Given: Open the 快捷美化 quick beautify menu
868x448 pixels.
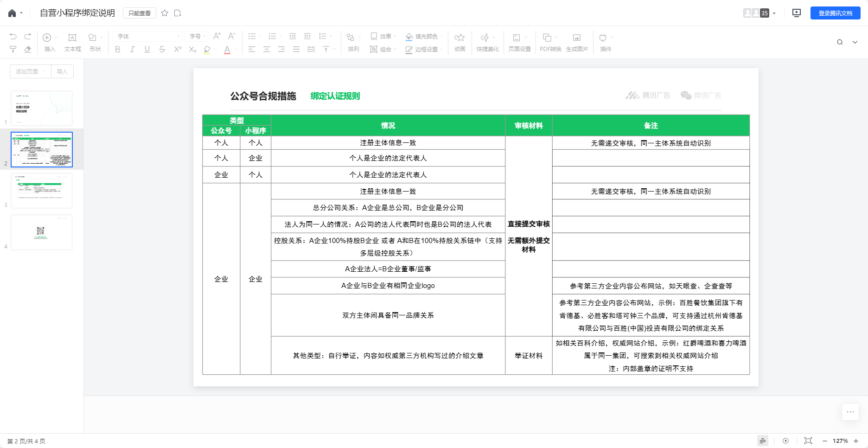Looking at the screenshot, I should 488,42.
